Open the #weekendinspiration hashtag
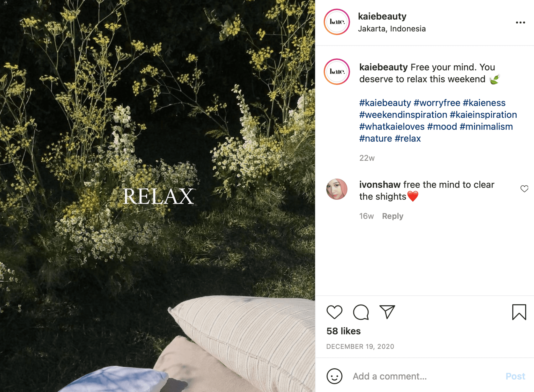Viewport: 534px width, 392px height. coord(403,115)
